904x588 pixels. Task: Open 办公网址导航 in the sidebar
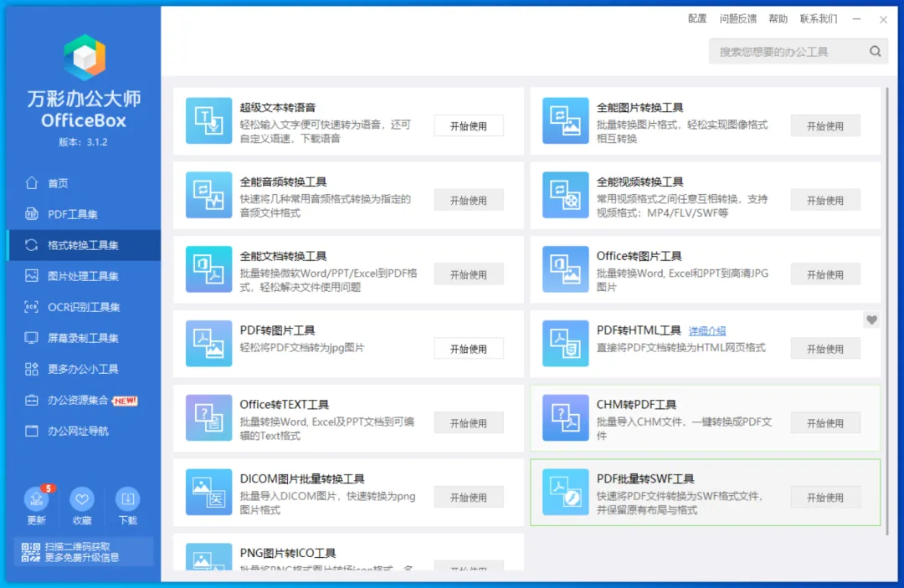point(84,431)
